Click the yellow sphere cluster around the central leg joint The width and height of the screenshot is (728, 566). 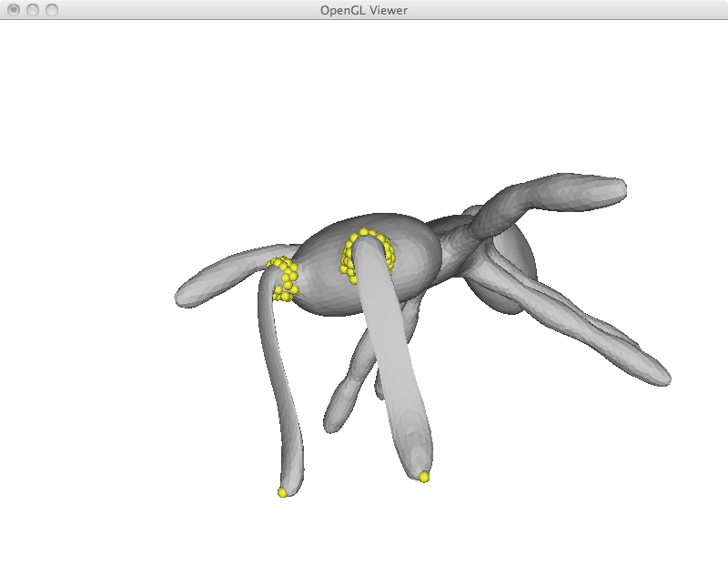pos(367,255)
